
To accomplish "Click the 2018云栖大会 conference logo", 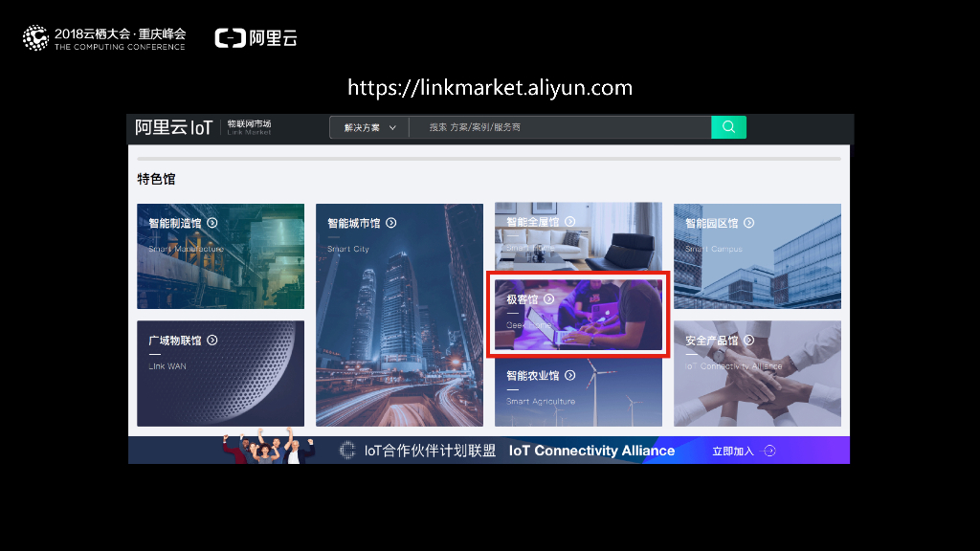I will (104, 38).
